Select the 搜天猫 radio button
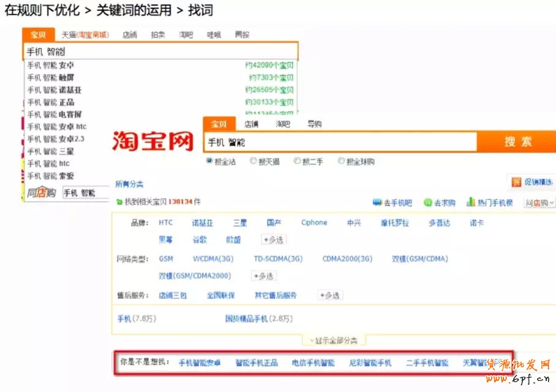This screenshot has height=392, width=556. [254, 161]
